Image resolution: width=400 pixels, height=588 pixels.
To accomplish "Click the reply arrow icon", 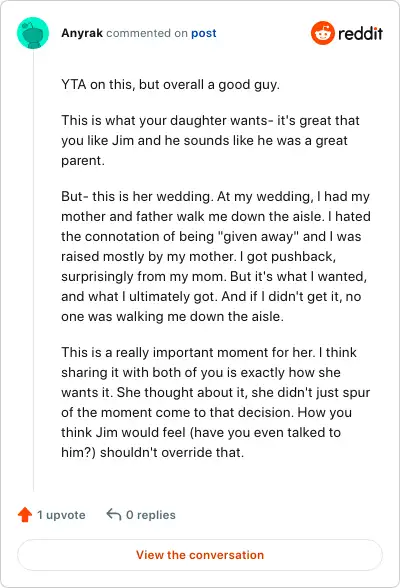I will [x=114, y=514].
